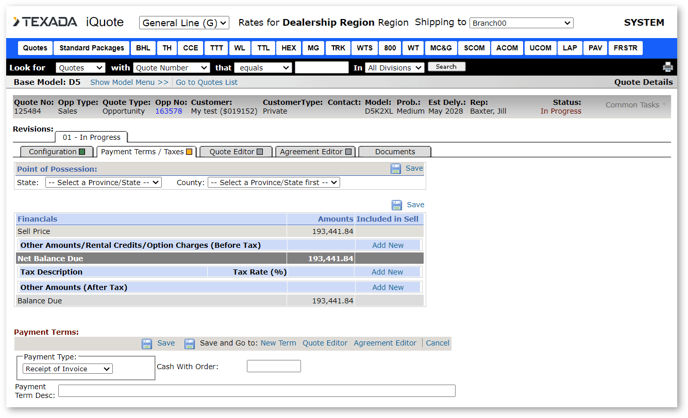Click orange status square on Payment Terms tab
This screenshot has width=688, height=418.
(x=189, y=152)
